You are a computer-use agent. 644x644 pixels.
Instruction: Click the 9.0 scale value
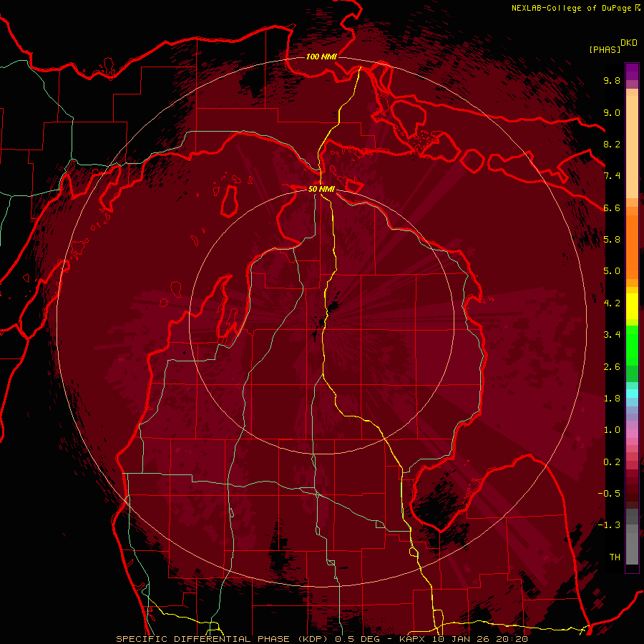point(612,112)
